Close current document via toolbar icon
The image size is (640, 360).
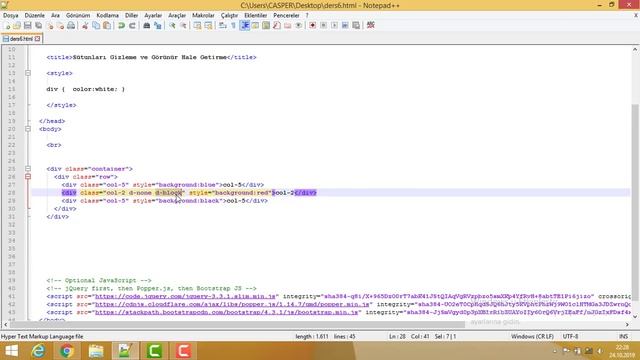click(50, 25)
